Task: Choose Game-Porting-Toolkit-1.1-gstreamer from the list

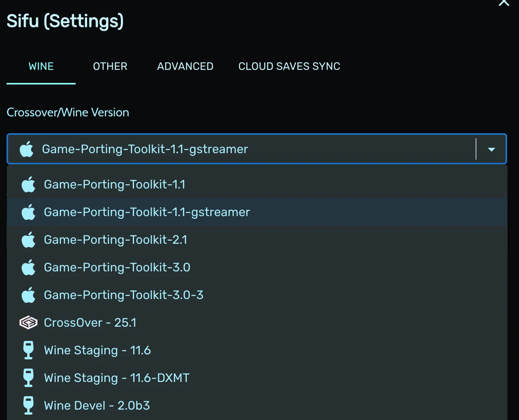Action: click(x=147, y=212)
